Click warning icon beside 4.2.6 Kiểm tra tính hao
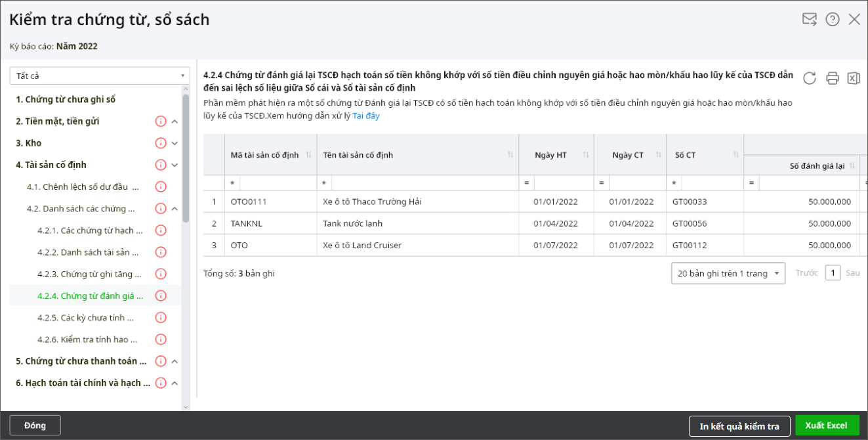 click(161, 340)
